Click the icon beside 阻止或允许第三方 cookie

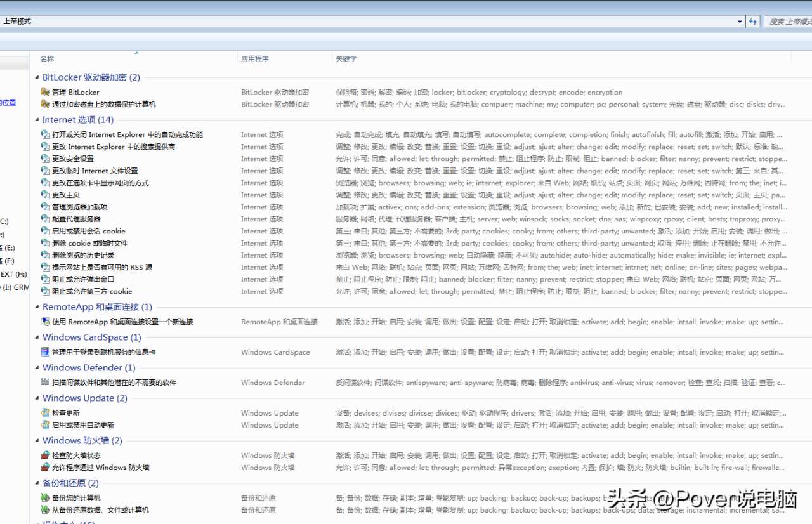click(45, 291)
